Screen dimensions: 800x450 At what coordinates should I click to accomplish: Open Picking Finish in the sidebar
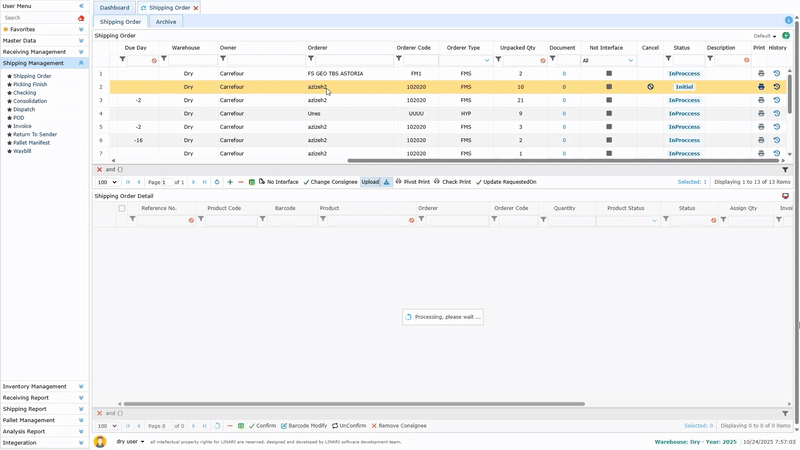(30, 84)
